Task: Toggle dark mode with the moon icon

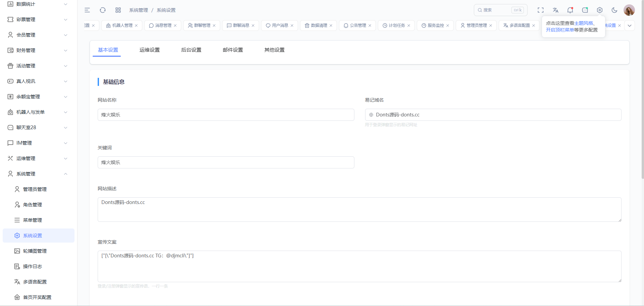Action: tap(614, 10)
